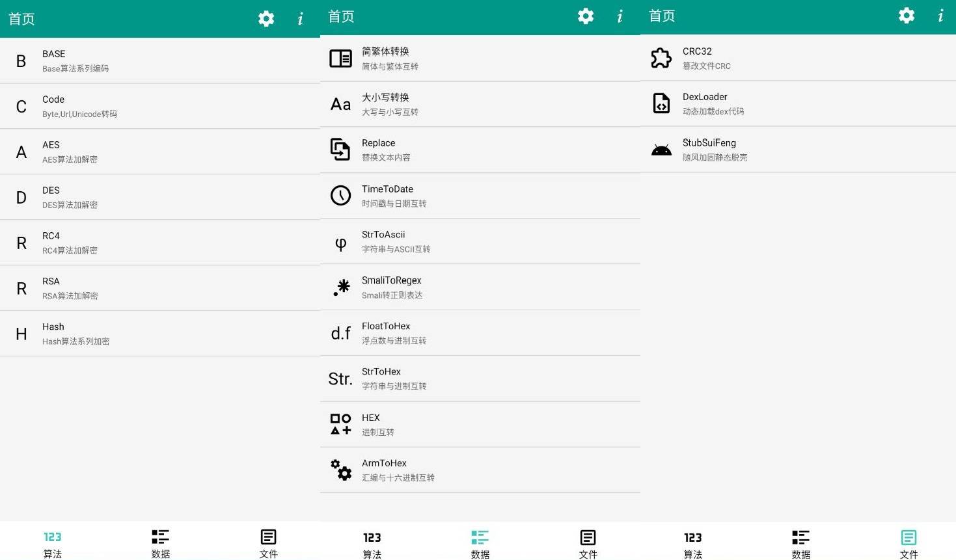Tap the Replace find-and-swap icon
956x560 pixels.
[x=340, y=150]
